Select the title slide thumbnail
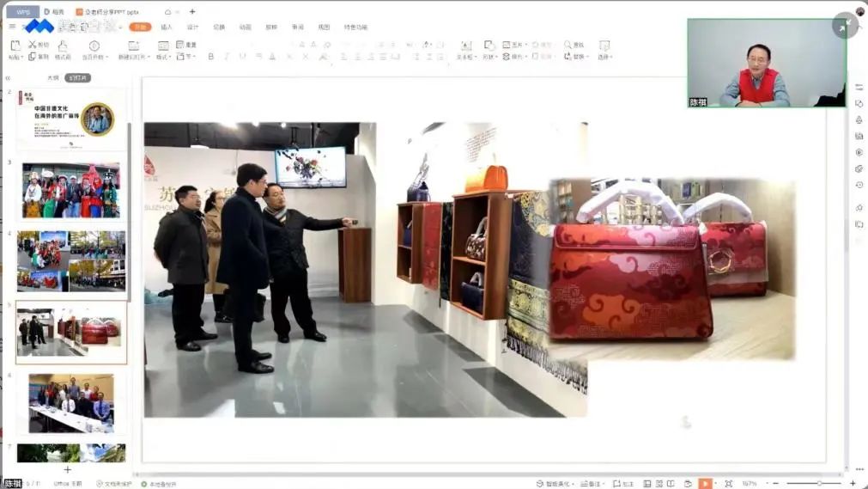868x489 pixels. (71, 119)
